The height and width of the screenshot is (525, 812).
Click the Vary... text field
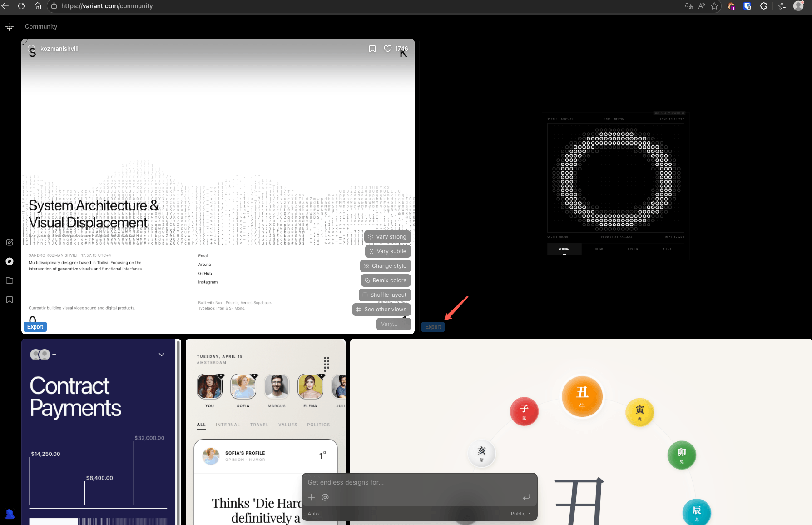click(393, 324)
